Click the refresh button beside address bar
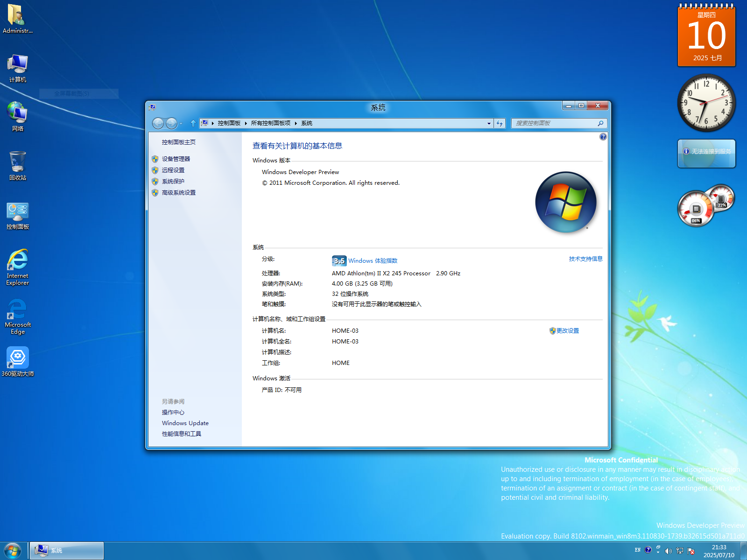The height and width of the screenshot is (560, 747). pos(500,123)
